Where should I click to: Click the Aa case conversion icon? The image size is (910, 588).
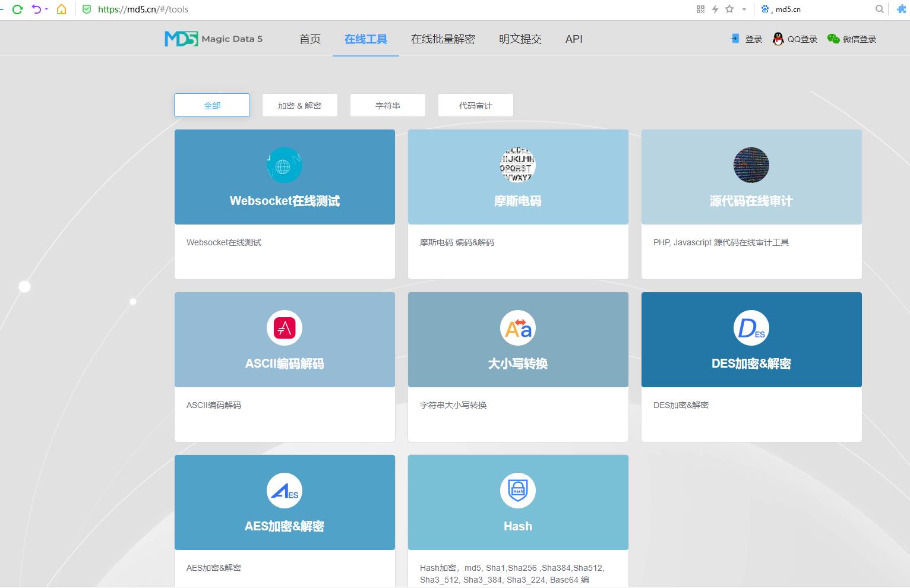pyautogui.click(x=518, y=328)
